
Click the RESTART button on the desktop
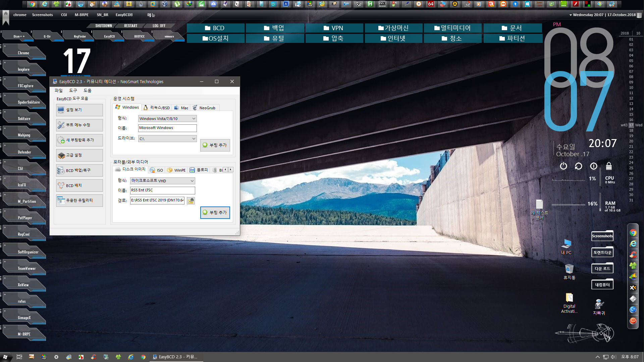point(131,26)
